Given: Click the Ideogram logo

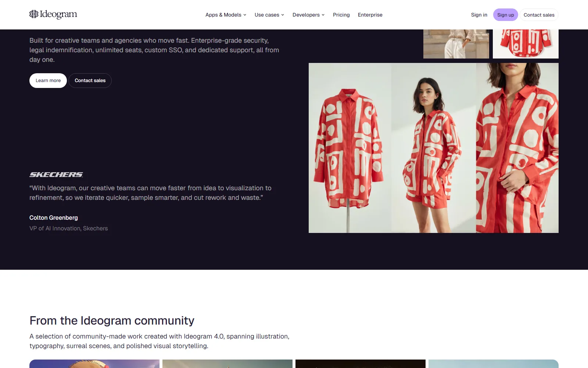Looking at the screenshot, I should 53,14.
